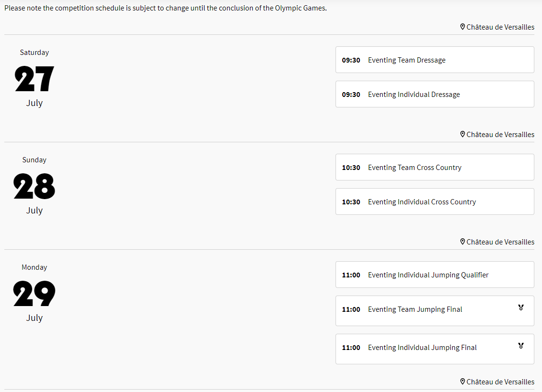The image size is (542, 392).
Task: Click the Sunday 28 July date
Action: tap(34, 186)
